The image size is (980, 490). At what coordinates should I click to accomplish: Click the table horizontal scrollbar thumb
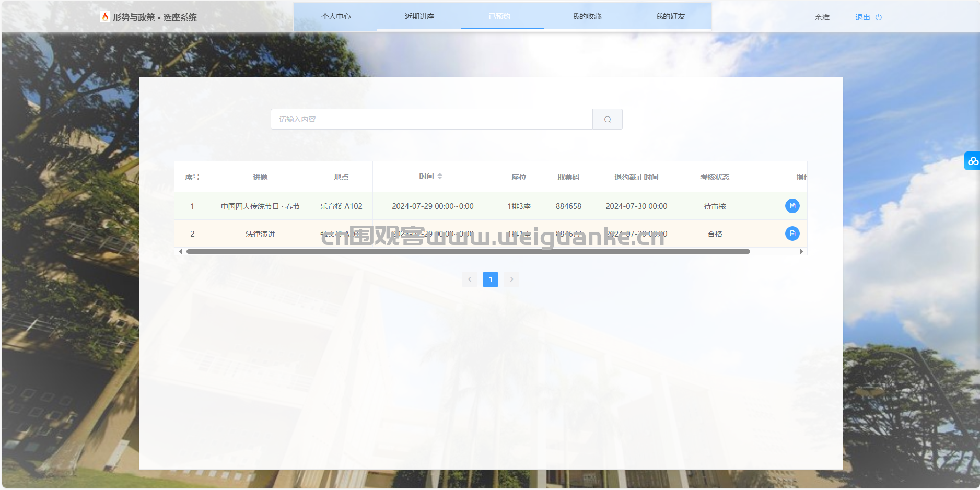(x=468, y=252)
